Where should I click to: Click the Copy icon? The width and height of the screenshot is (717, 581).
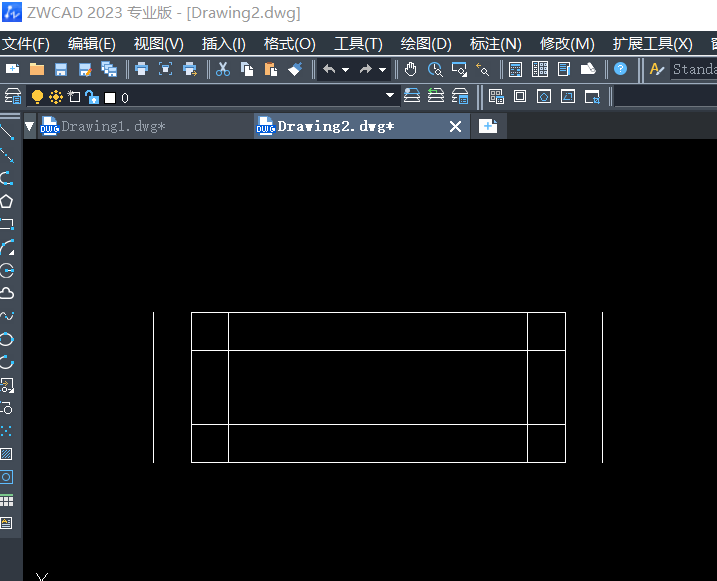[x=247, y=69]
